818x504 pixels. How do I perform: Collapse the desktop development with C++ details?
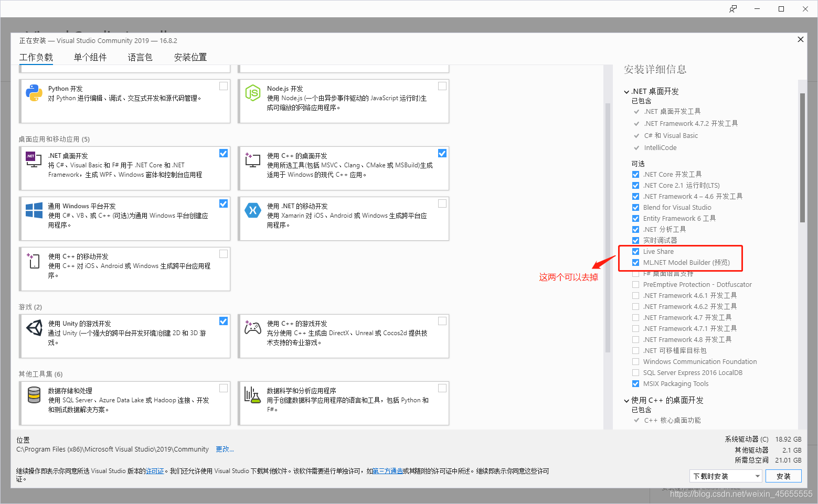626,401
